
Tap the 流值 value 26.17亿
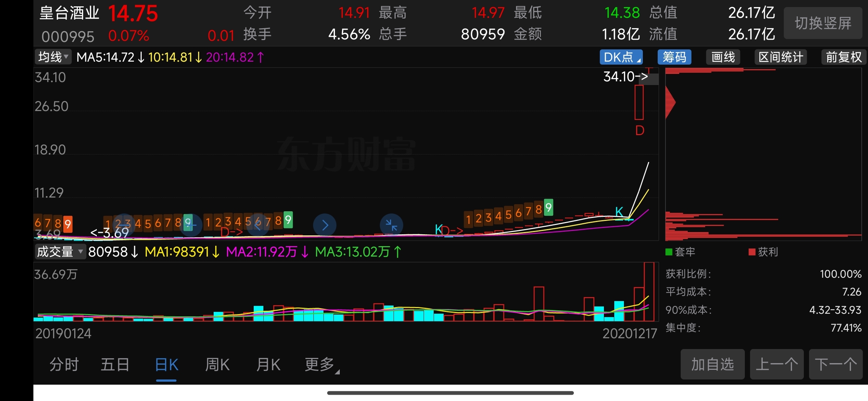coord(752,34)
